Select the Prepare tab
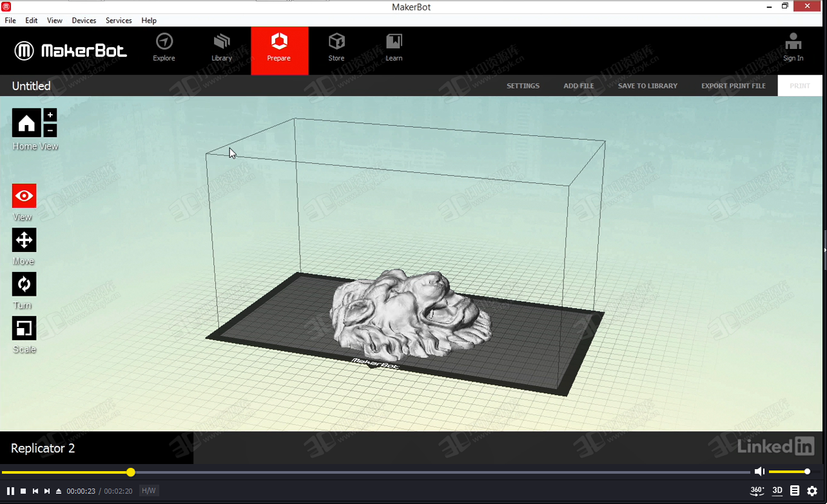Screen dimensions: 827x504 click(279, 50)
